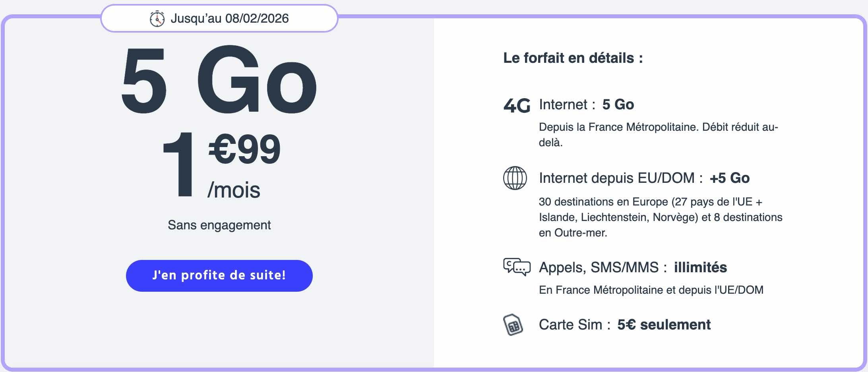Click the "Appels, SMS/MMS : illimités" line
The height and width of the screenshot is (372, 868).
pyautogui.click(x=633, y=267)
